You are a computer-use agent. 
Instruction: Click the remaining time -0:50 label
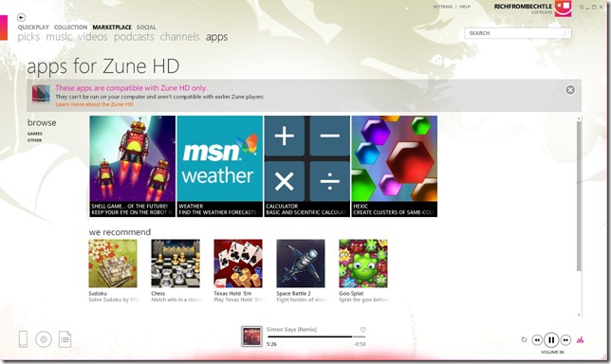pos(360,344)
